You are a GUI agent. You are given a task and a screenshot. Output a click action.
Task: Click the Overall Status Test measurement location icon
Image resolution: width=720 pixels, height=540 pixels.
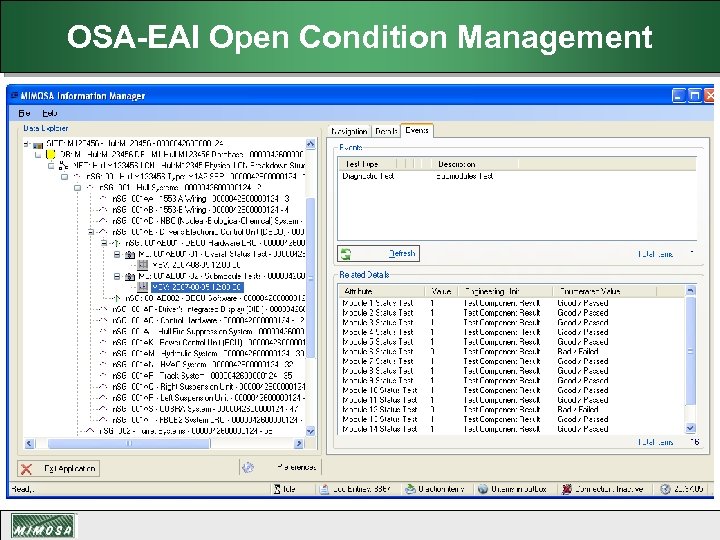(x=130, y=254)
